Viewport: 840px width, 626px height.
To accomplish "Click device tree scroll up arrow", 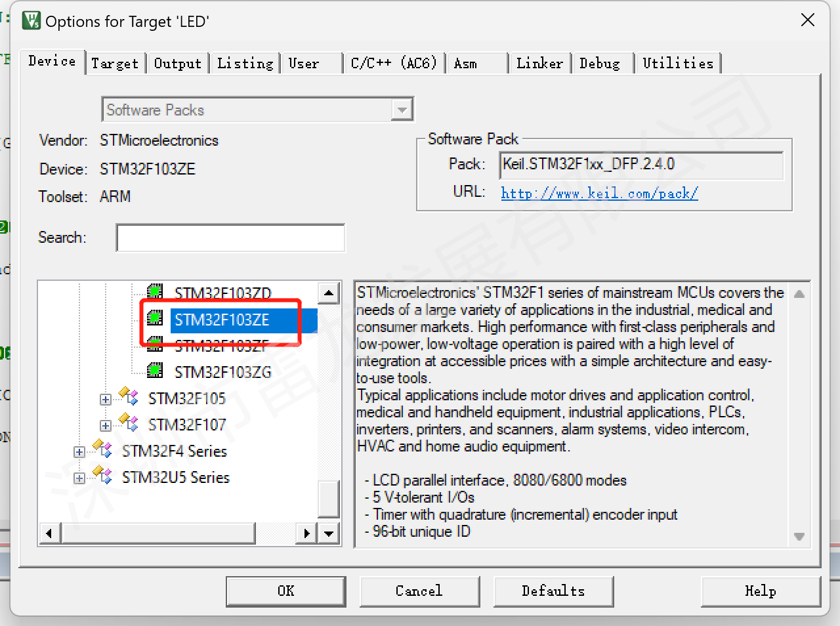I will [329, 293].
